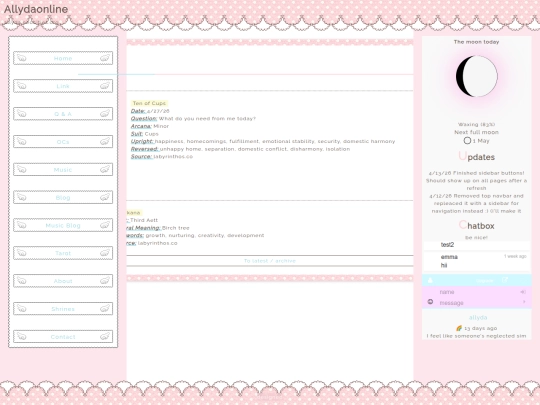Click the full moon icon beside 1 May
The image size is (540, 405).
click(467, 141)
